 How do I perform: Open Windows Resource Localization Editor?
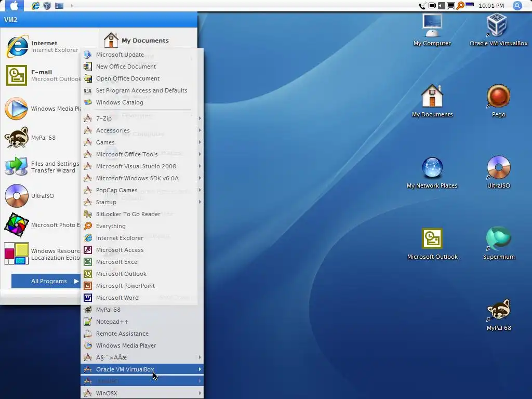43,254
